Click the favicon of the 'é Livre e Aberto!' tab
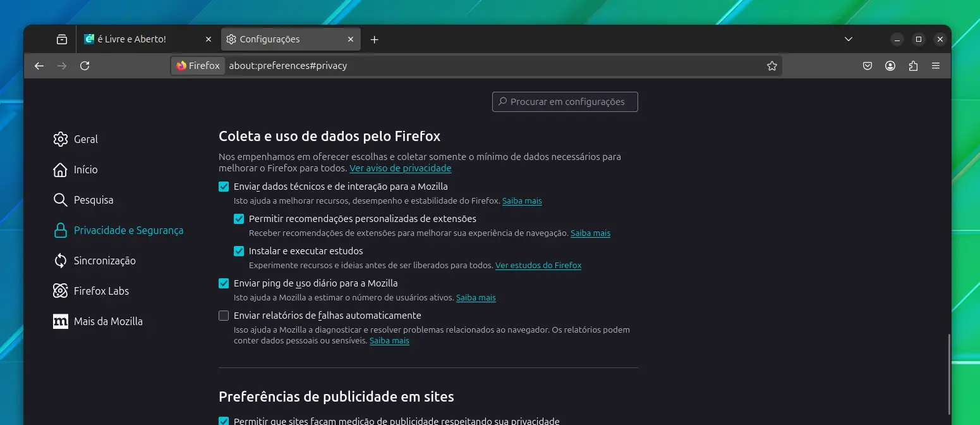 pos(89,39)
